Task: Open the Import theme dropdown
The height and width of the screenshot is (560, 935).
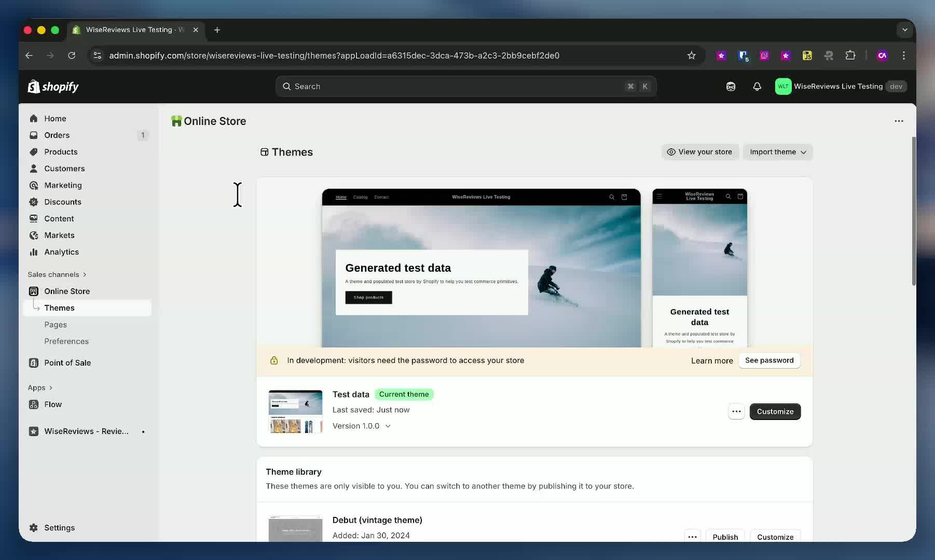Action: coord(778,152)
